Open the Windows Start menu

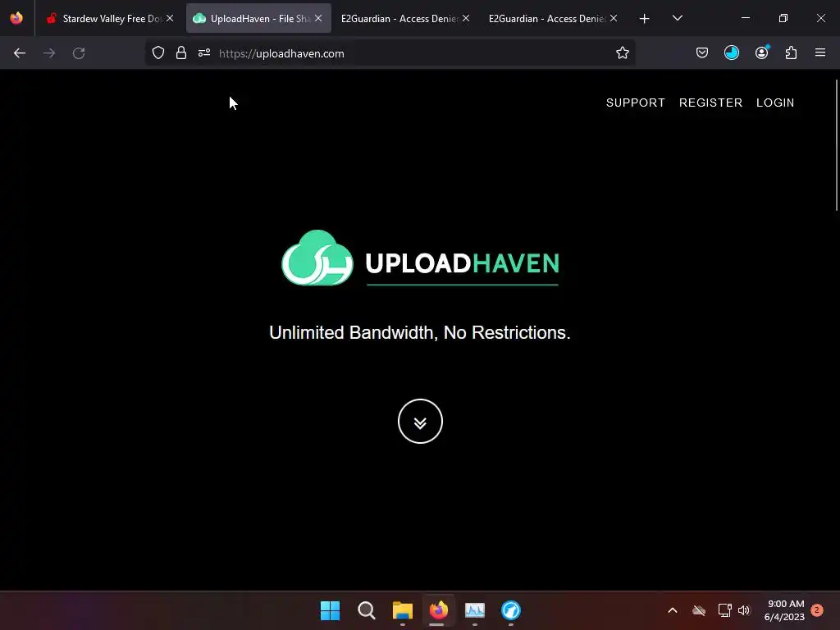click(330, 610)
